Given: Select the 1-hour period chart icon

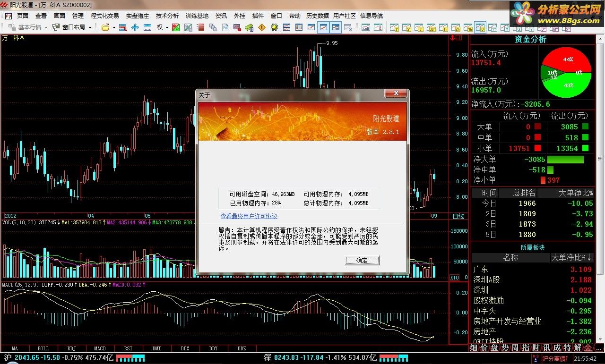Looking at the screenshot, I should point(443,27).
